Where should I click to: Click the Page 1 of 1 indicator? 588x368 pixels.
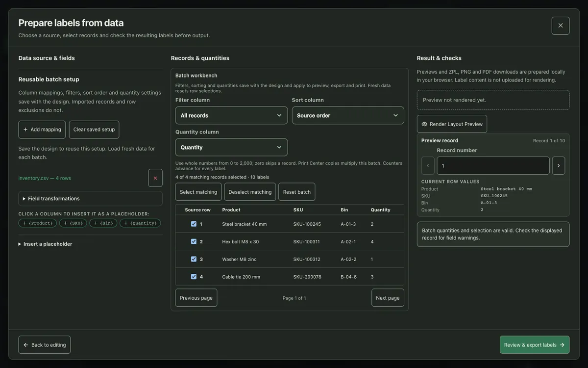tap(294, 298)
